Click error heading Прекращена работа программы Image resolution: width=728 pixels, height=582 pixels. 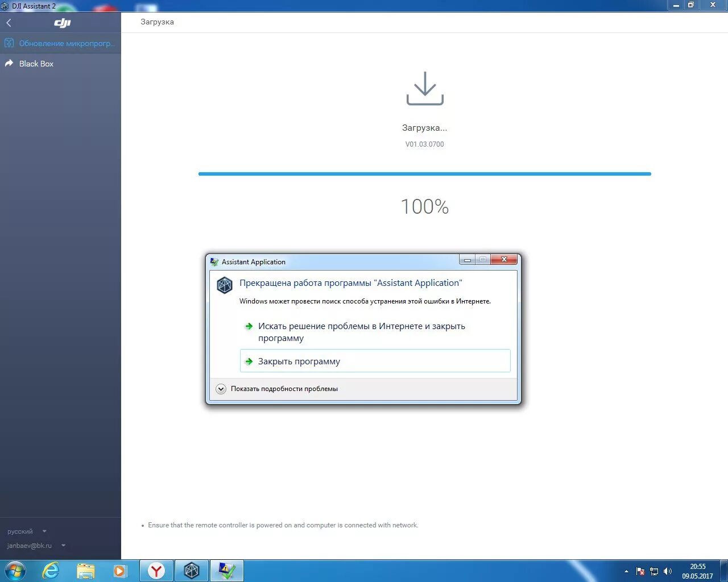point(351,283)
